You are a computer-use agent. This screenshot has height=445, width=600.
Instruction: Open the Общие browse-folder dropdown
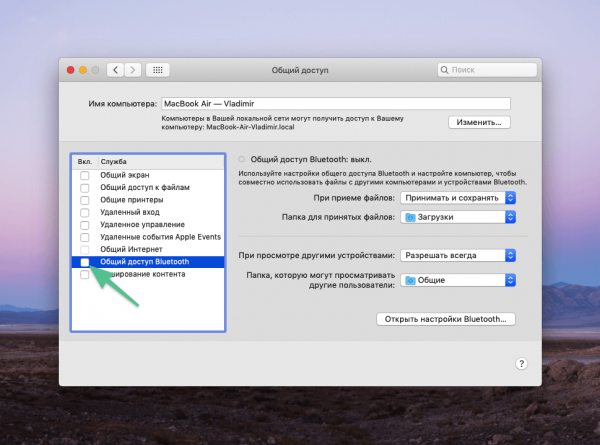458,280
